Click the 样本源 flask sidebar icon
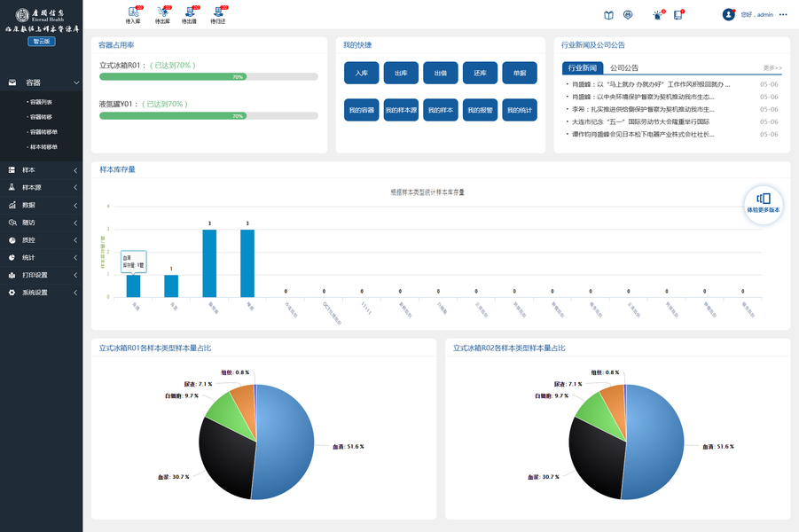This screenshot has width=799, height=532. [12, 187]
